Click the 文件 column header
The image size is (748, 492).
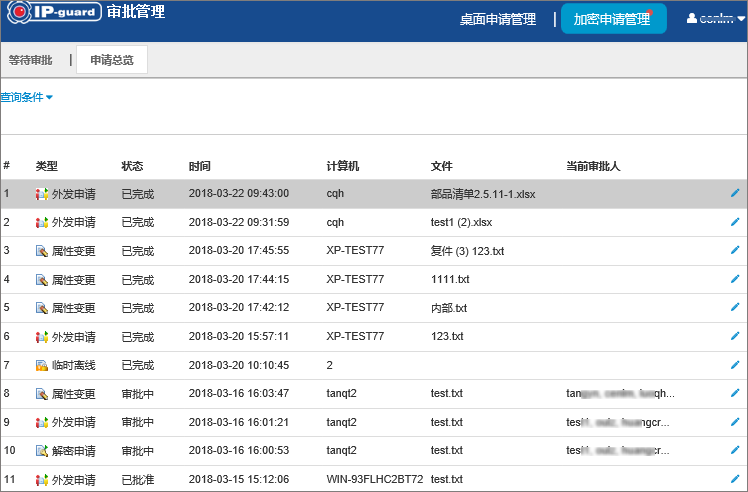tap(441, 166)
